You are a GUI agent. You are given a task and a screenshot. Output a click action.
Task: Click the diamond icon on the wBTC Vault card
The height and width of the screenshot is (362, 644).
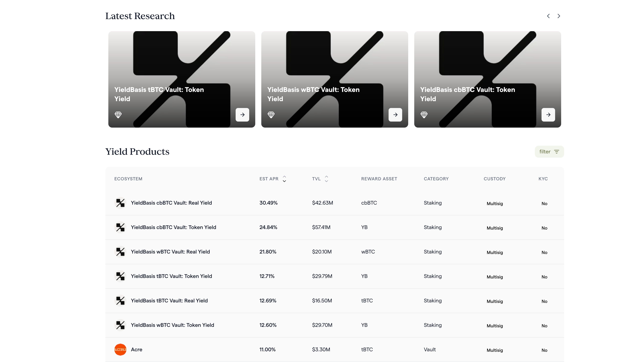271,115
